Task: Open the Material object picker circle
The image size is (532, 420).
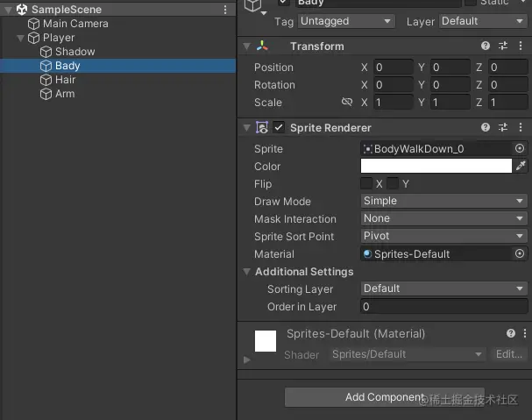Action: pos(520,253)
